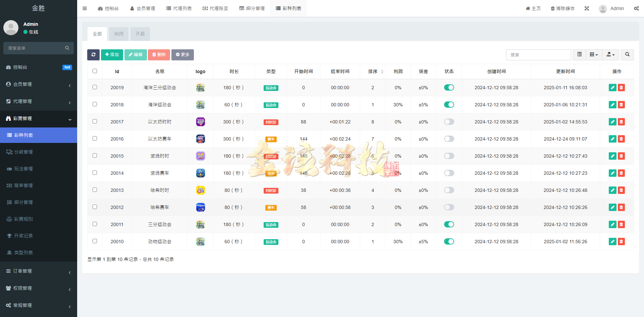Select the 全部 filter tab
Image resolution: width=644 pixels, height=317 pixels.
97,34
